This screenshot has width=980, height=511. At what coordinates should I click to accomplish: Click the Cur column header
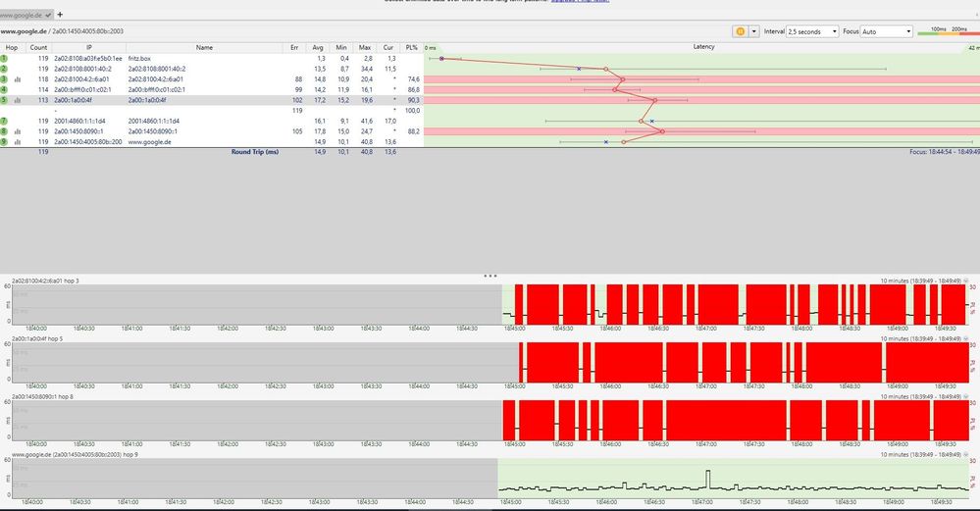388,47
